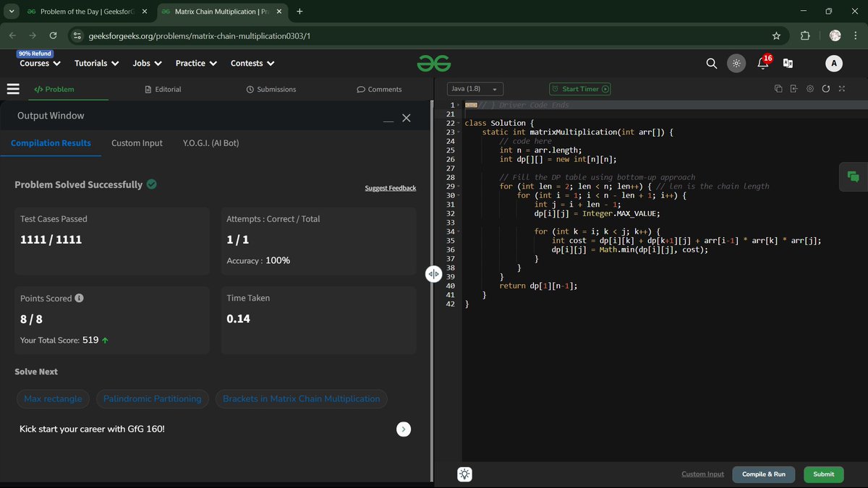Expand the Tutorials dropdown
Image resolution: width=868 pixels, height=488 pixels.
(x=97, y=64)
